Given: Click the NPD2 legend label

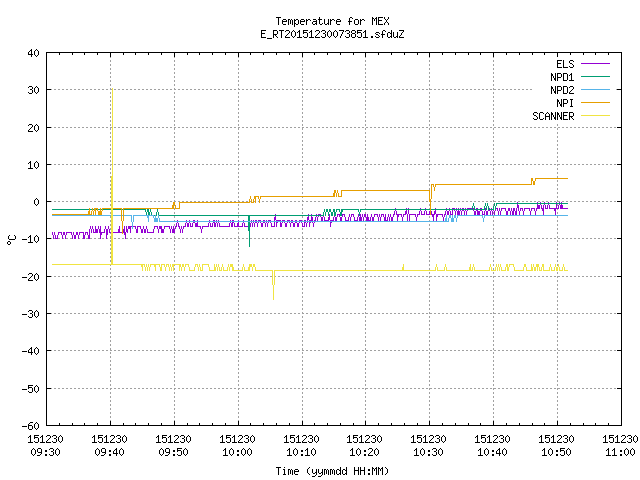Looking at the screenshot, I should point(562,90).
